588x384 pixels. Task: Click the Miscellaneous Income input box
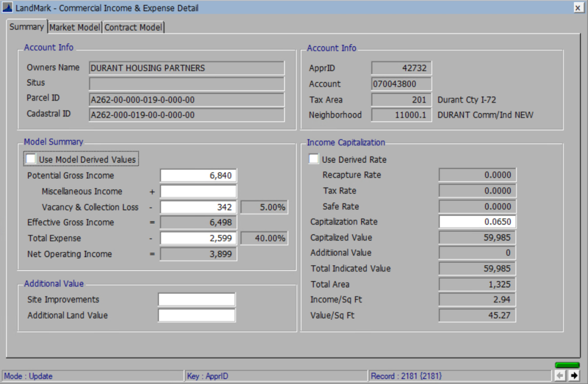[x=198, y=191]
